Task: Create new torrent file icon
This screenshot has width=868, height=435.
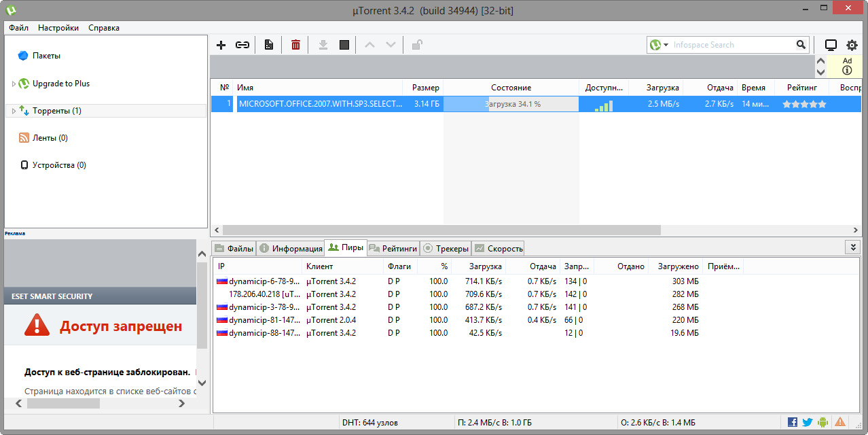Action: [x=269, y=45]
